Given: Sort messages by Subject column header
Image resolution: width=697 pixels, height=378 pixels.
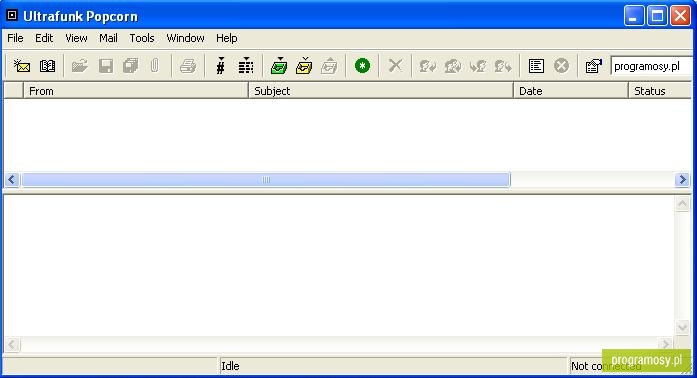Looking at the screenshot, I should point(381,91).
